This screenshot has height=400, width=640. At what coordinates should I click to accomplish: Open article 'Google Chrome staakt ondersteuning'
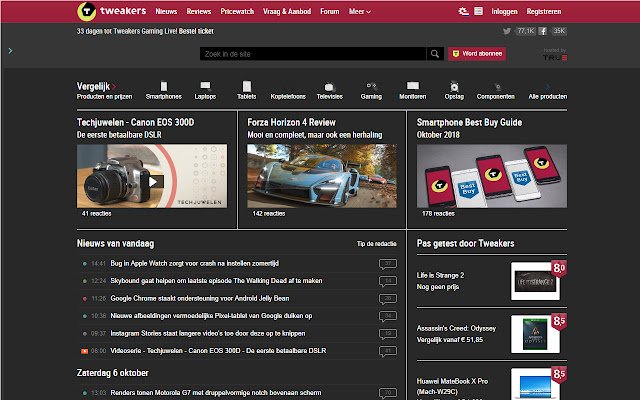tap(200, 298)
